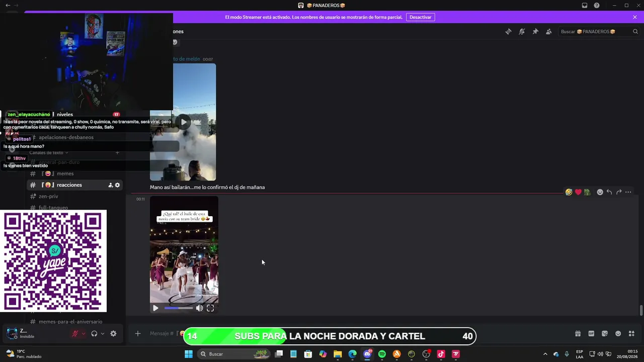Dismiss the Streamer mode purple banner
Screen dimensions: 644x362
[635, 17]
